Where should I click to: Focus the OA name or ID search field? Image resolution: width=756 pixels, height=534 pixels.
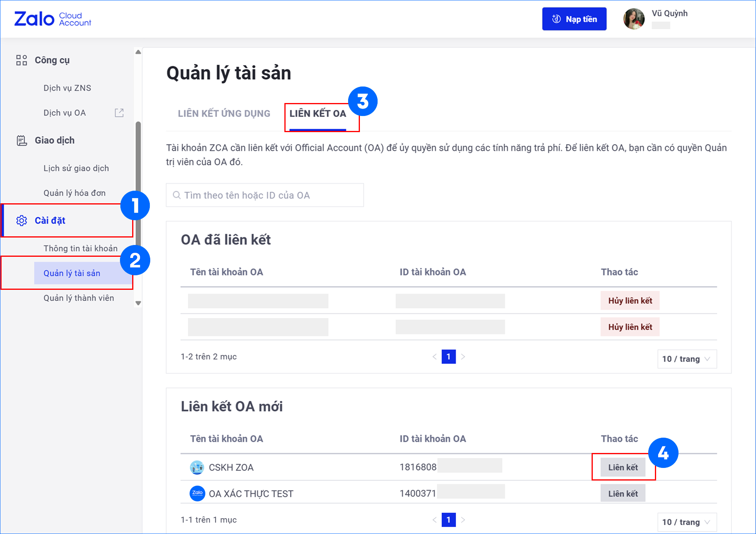click(265, 195)
